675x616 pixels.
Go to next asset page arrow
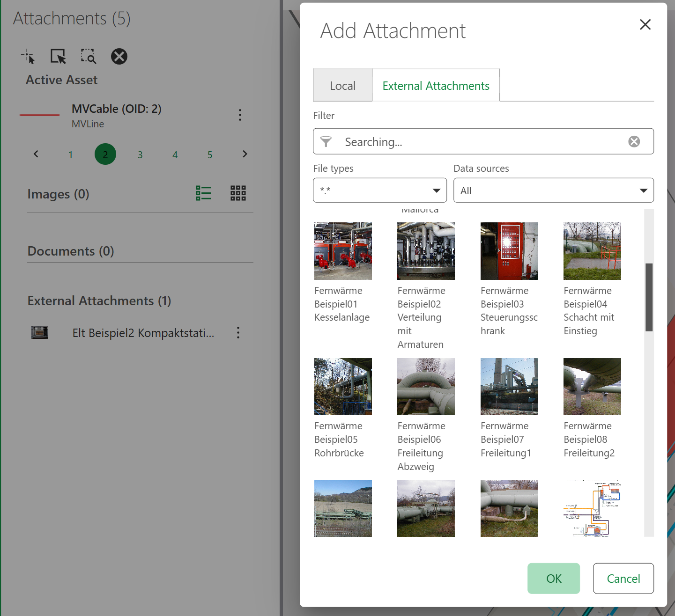pos(245,154)
